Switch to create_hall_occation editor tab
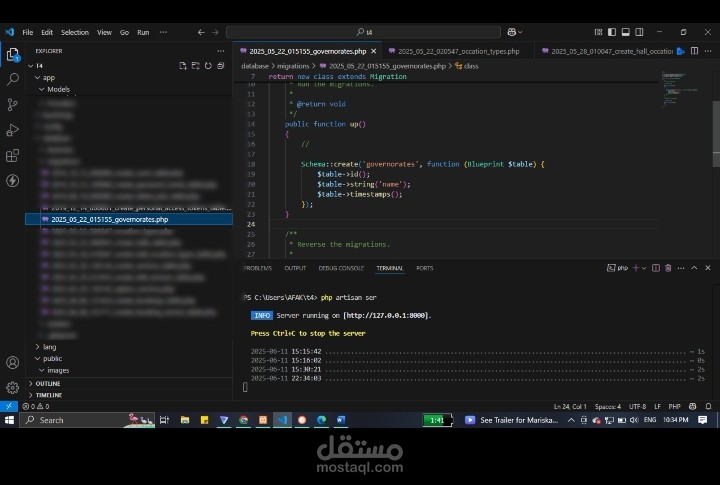 click(x=607, y=51)
